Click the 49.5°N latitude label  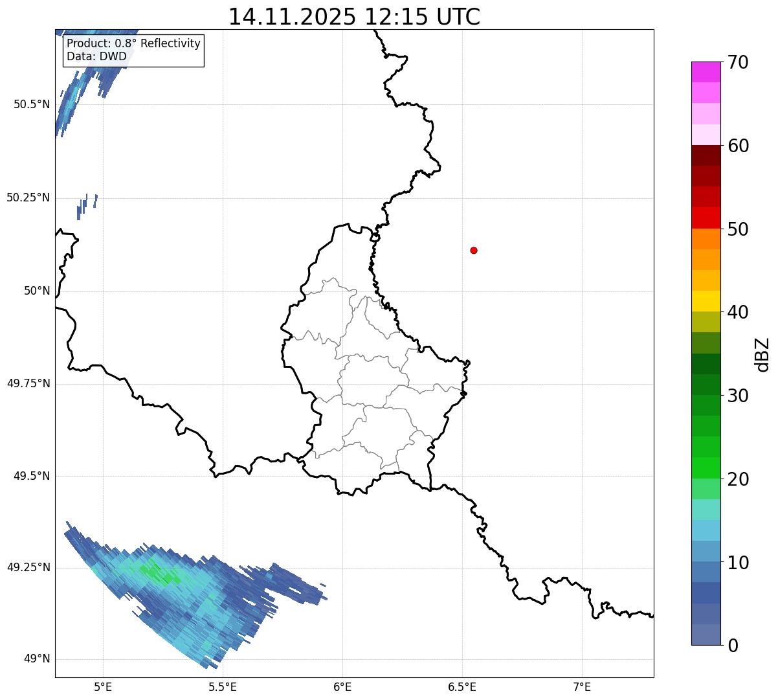pos(32,476)
